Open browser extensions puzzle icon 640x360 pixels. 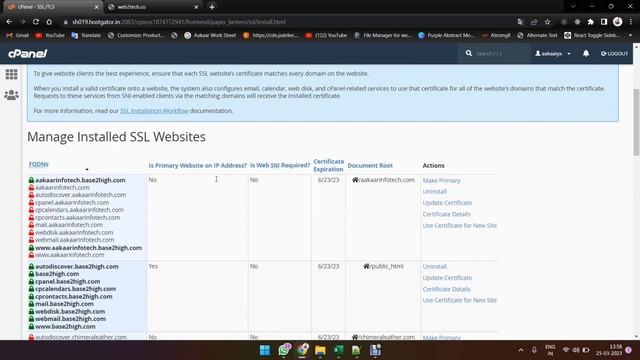coord(591,22)
